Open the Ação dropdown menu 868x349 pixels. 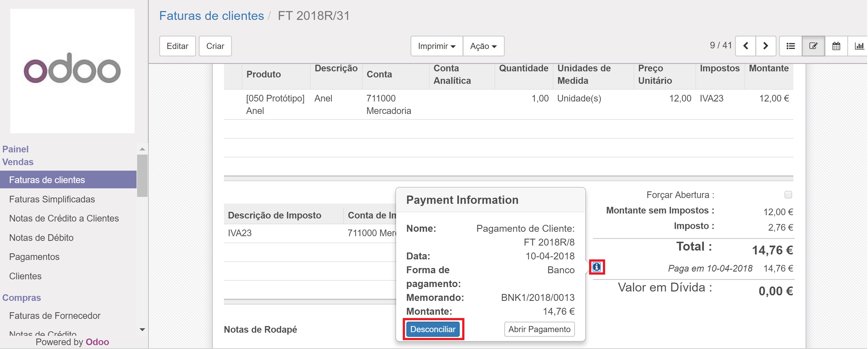coord(483,46)
